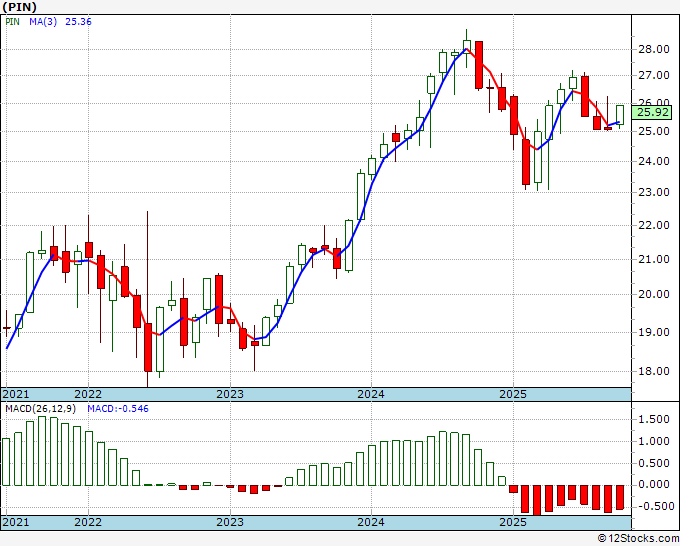Viewport: 680px width, 546px height.
Task: Click 2021 on the price chart timeline
Action: tap(16, 394)
